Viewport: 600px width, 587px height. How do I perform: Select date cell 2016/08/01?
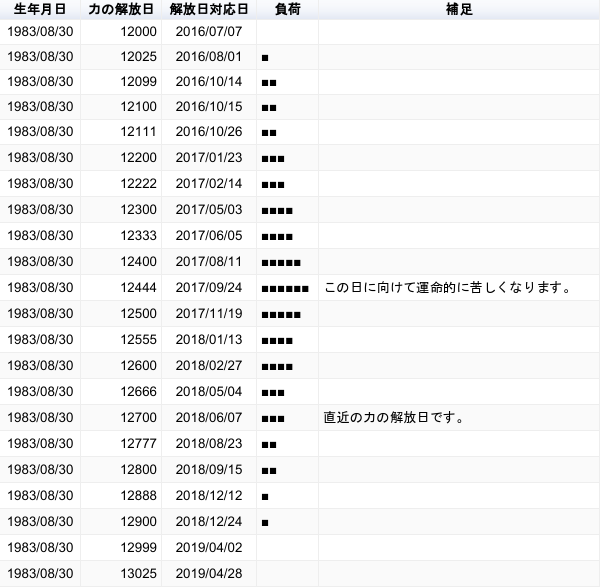[x=209, y=57]
